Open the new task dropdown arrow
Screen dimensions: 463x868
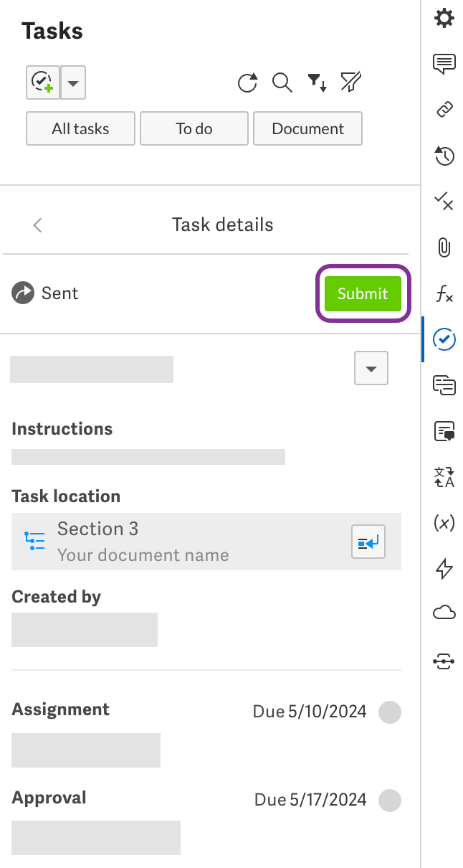[x=73, y=82]
